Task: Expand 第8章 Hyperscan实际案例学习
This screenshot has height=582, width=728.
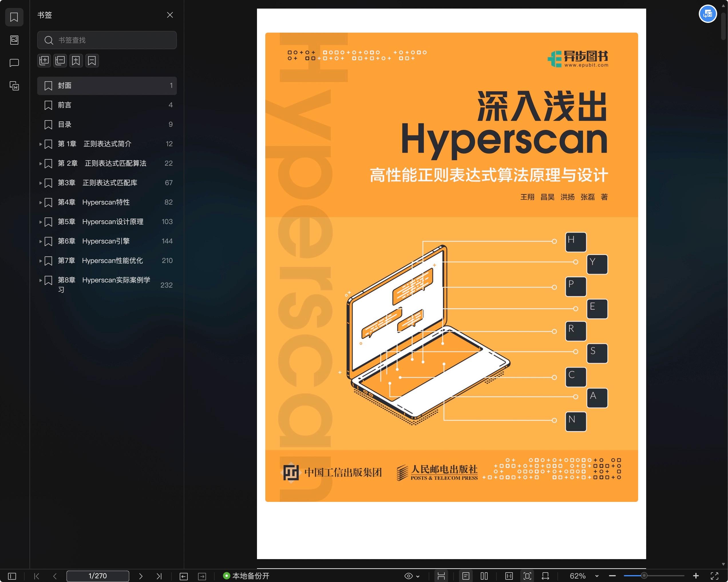Action: pyautogui.click(x=41, y=280)
